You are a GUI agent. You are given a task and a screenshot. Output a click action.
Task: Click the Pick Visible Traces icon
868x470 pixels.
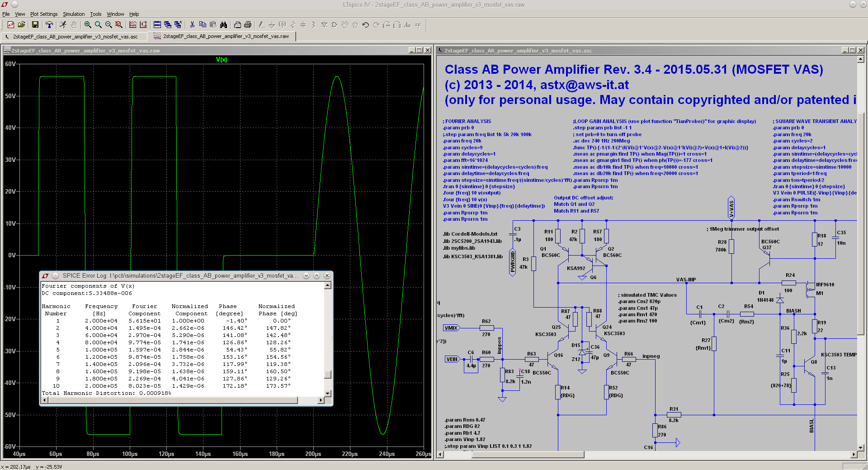(133, 25)
